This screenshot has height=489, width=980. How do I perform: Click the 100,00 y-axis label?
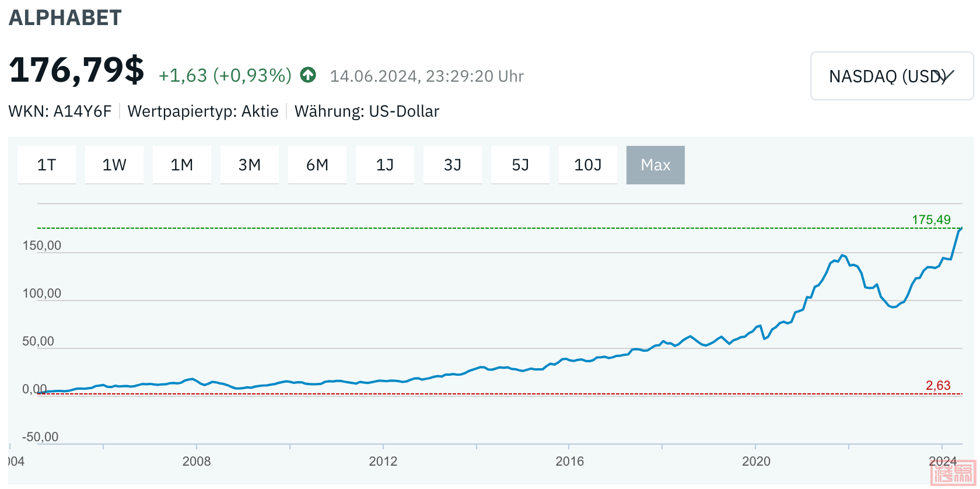click(42, 294)
